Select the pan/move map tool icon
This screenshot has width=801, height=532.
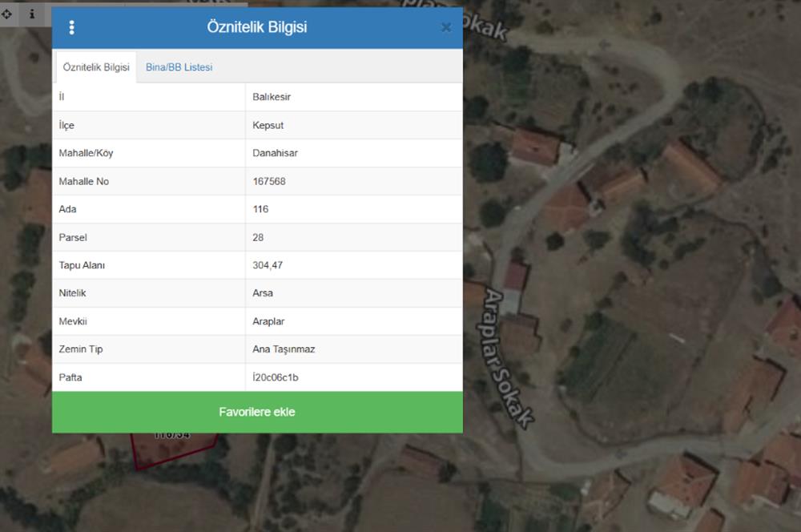(x=6, y=14)
